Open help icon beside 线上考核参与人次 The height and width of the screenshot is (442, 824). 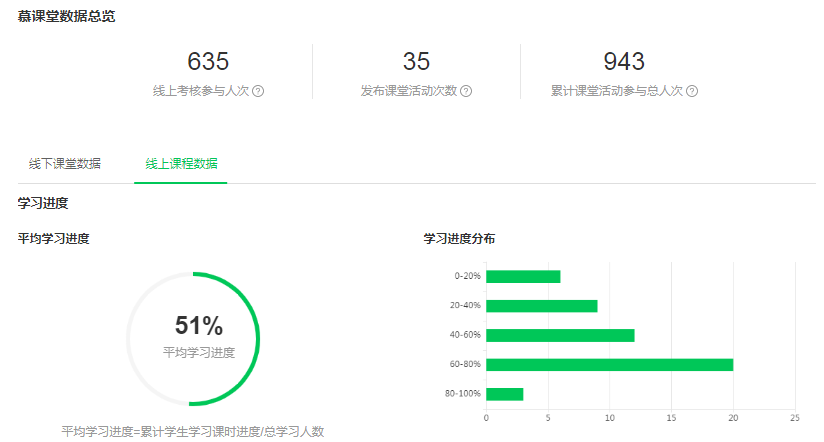258,91
